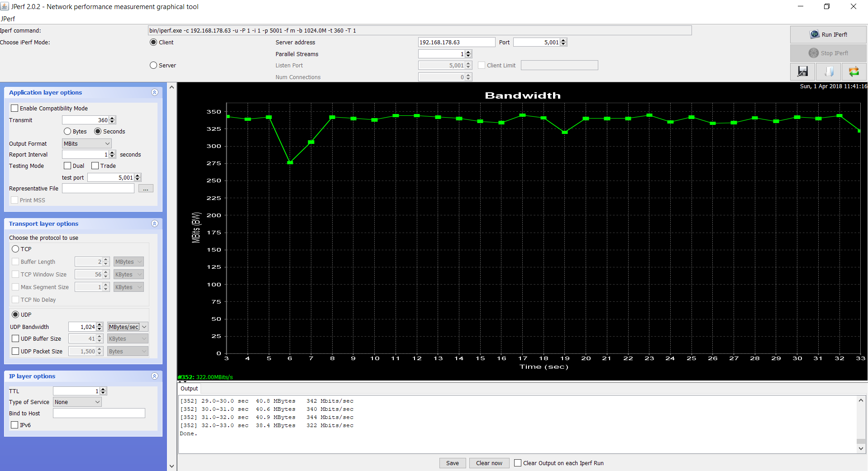
Task: Click the Iperf command text field
Action: point(420,30)
